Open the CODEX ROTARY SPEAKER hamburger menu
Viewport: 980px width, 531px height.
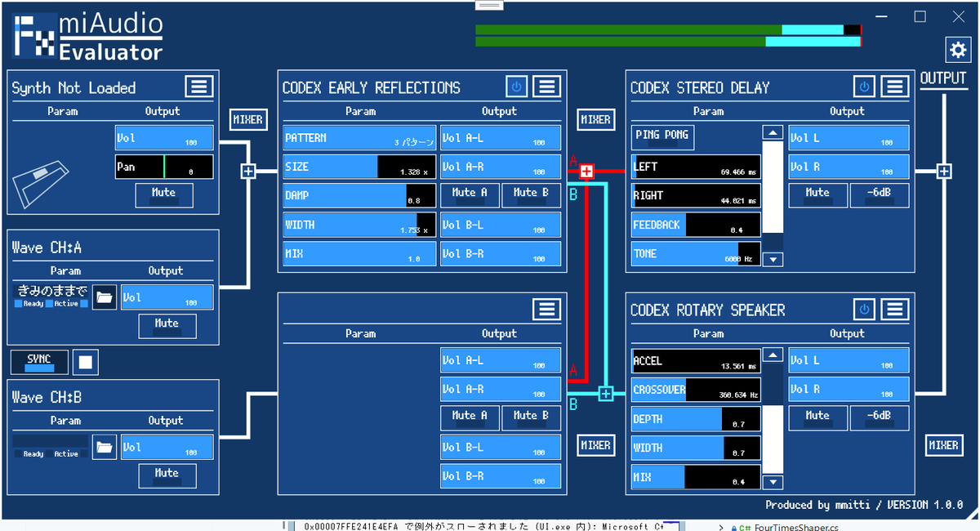click(x=896, y=309)
